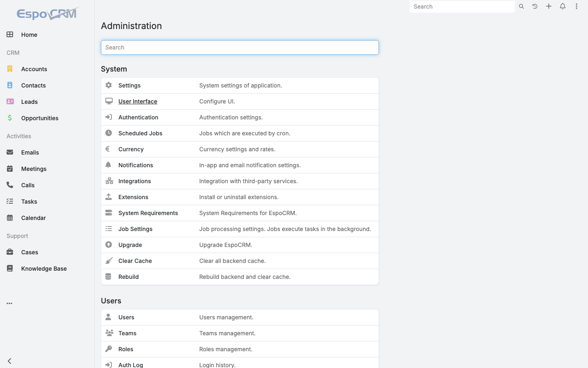Click the Authentication sign-in icon

point(109,117)
